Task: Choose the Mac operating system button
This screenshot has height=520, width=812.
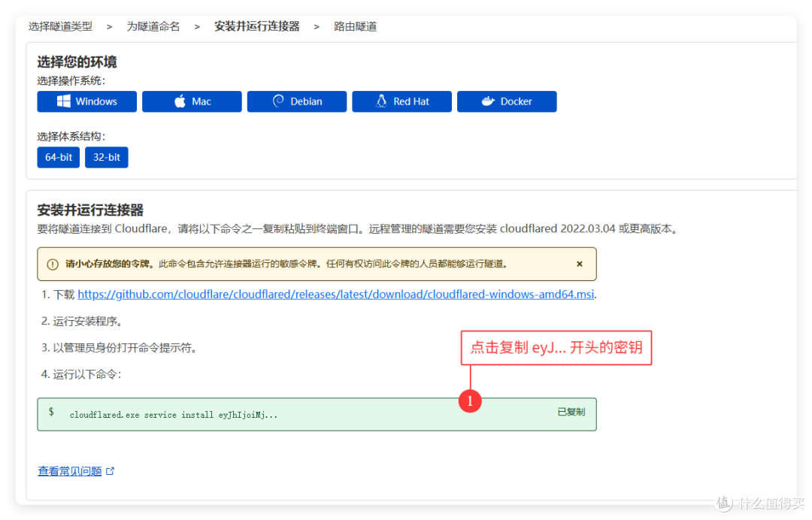Action: [x=192, y=101]
